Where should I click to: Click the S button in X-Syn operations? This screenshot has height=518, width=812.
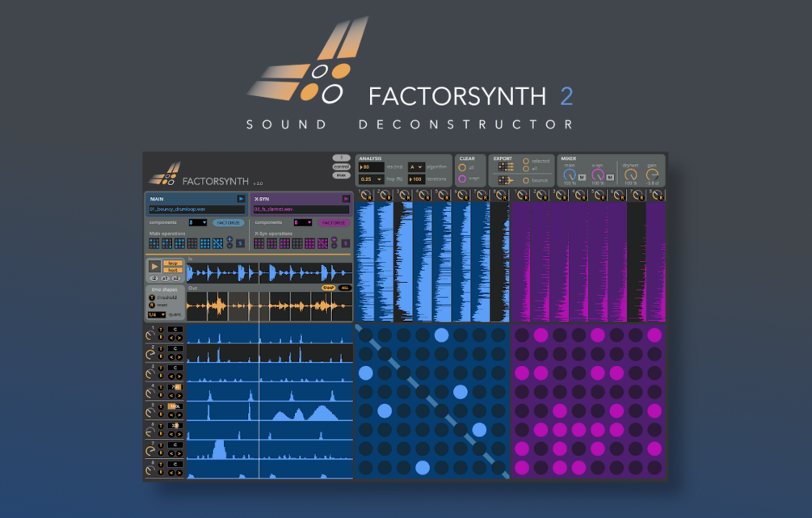[346, 243]
